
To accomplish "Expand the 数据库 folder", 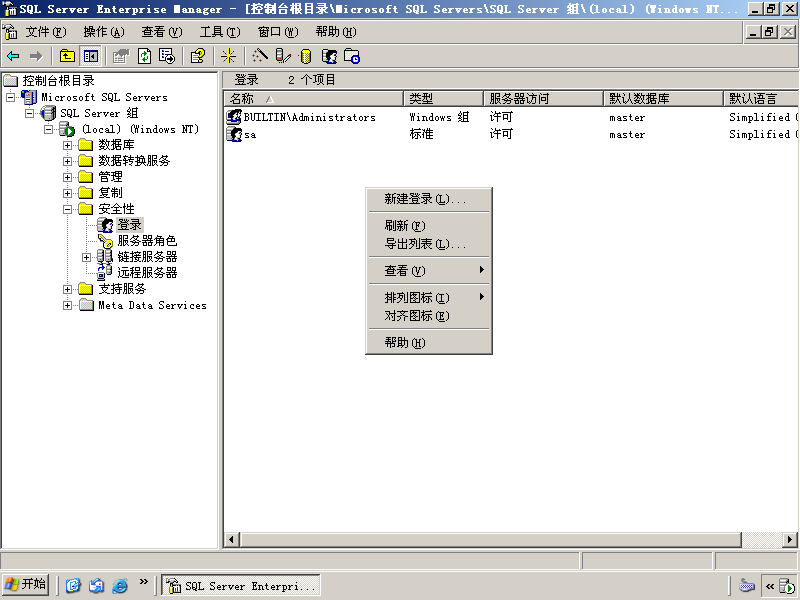I will (x=67, y=145).
